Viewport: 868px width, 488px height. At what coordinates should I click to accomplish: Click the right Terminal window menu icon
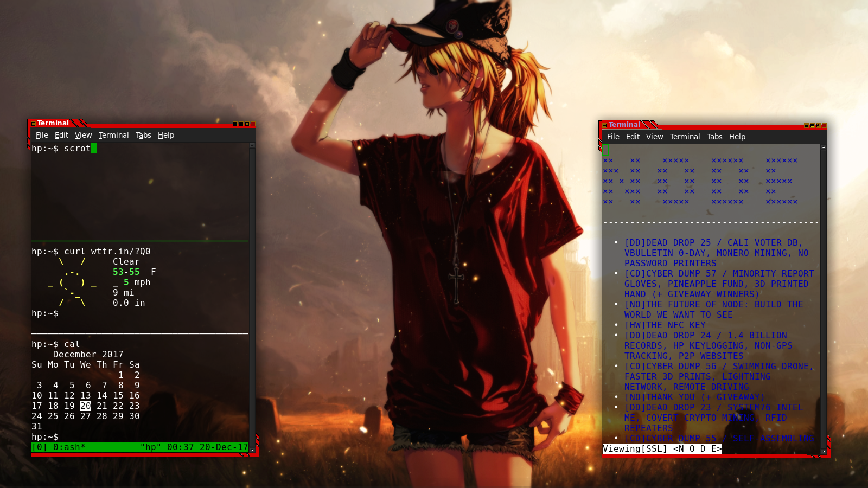pyautogui.click(x=604, y=125)
